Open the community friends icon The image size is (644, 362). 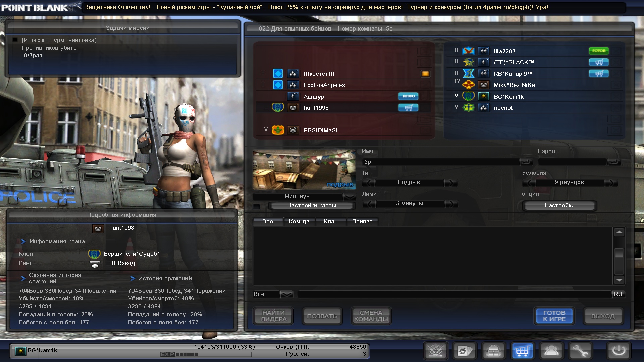click(x=551, y=351)
